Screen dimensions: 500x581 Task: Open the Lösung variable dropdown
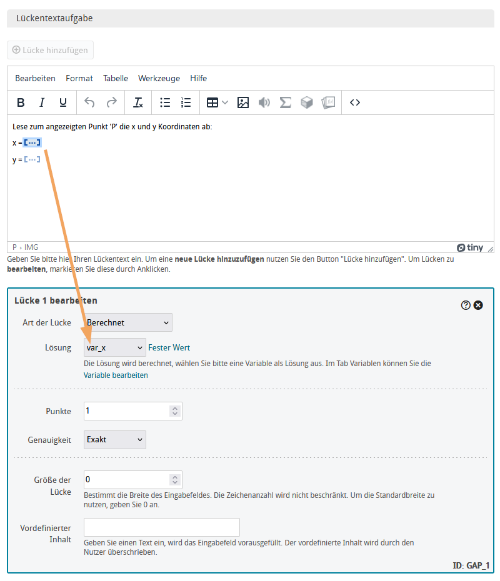click(x=115, y=348)
